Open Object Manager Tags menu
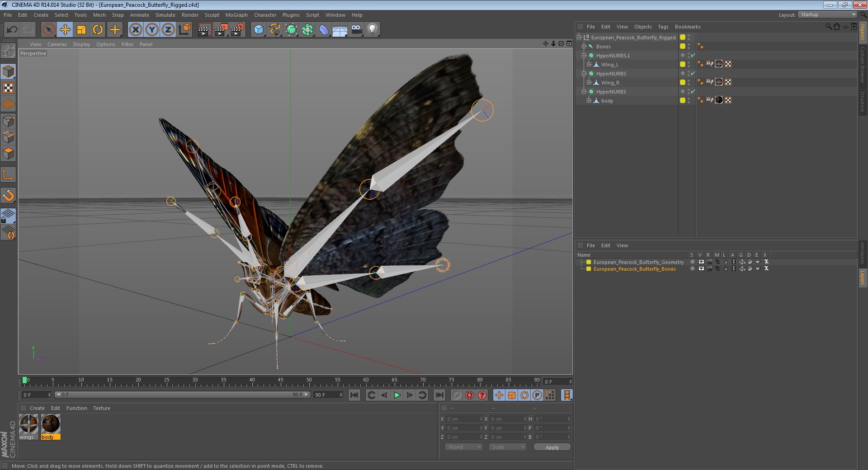The height and width of the screenshot is (470, 868). [663, 27]
